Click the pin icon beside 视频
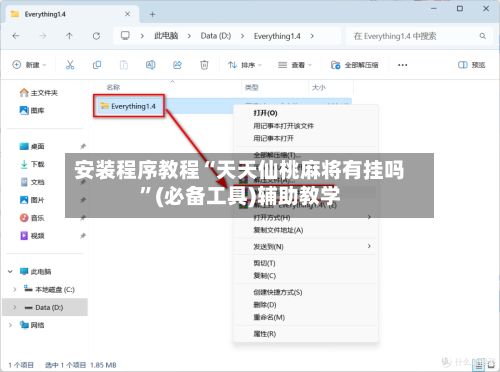The image size is (500, 372). (x=83, y=236)
